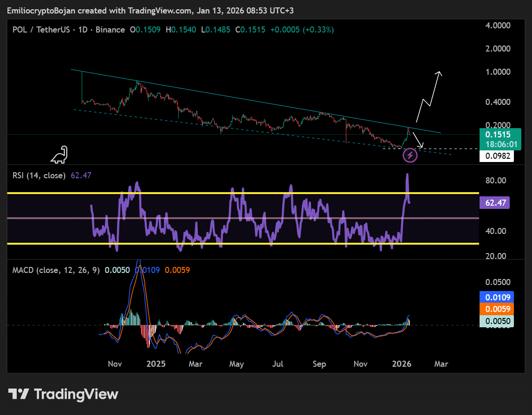Viewport: 532px width, 415px height.
Task: Open the RSI (14, close) indicator legend
Action: tap(39, 175)
